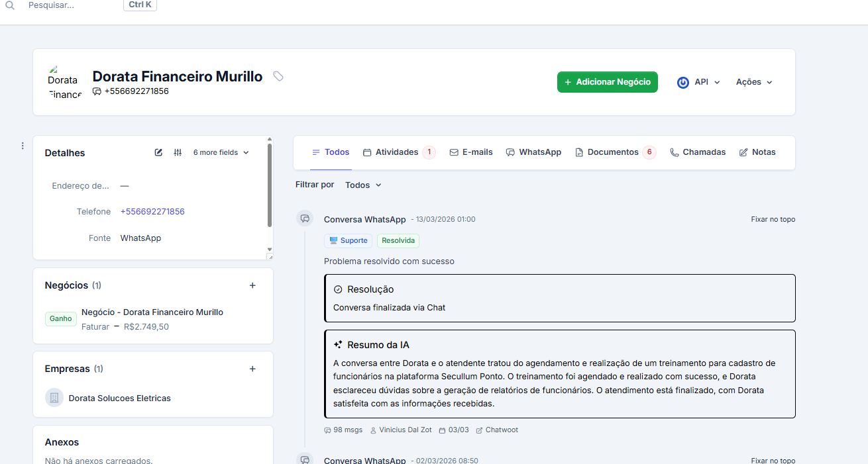Click the Adicionar Negócio button
Image resolution: width=868 pixels, height=464 pixels.
pyautogui.click(x=607, y=82)
